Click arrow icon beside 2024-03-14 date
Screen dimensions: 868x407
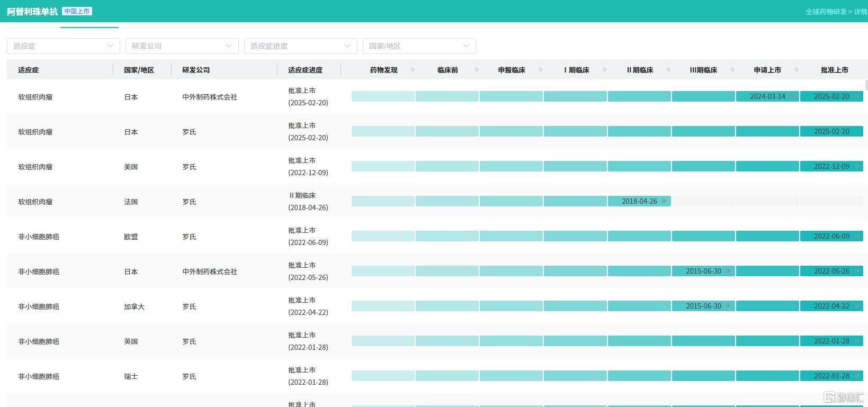792,96
